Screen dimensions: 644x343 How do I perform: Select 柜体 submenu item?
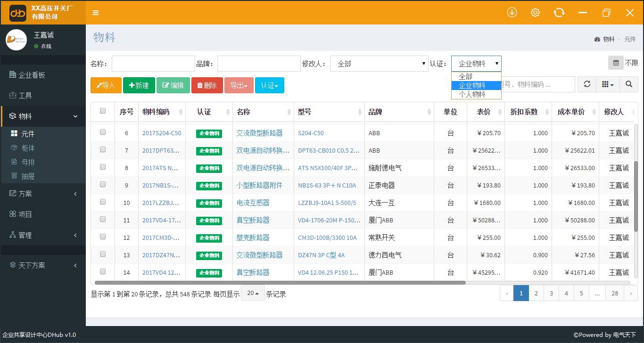pos(43,148)
